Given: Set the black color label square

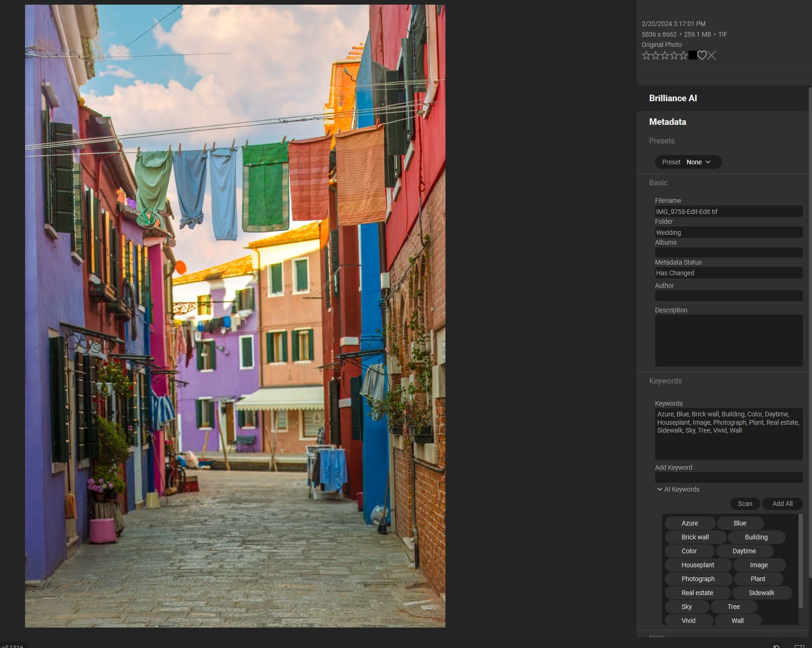Looking at the screenshot, I should [692, 55].
